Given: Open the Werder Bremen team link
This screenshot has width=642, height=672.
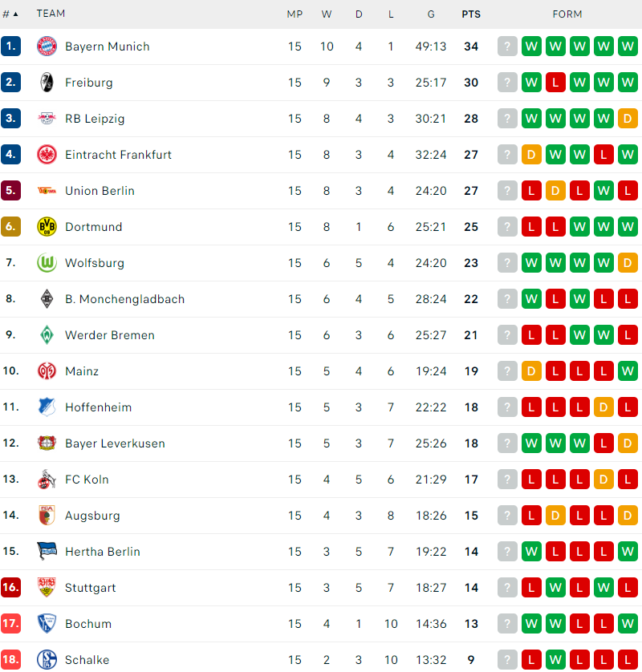Looking at the screenshot, I should [x=110, y=335].
